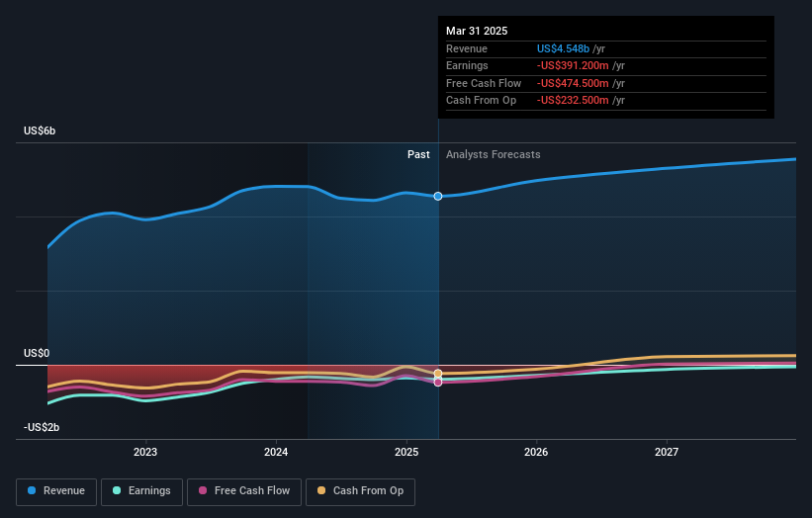Image resolution: width=812 pixels, height=518 pixels.
Task: Click the US$0 y-axis label
Action: point(37,354)
